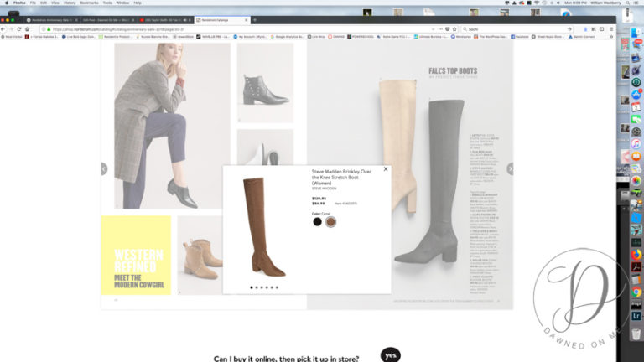The height and width of the screenshot is (362, 644).
Task: Open the Wordtune bookmark
Action: click(x=461, y=37)
